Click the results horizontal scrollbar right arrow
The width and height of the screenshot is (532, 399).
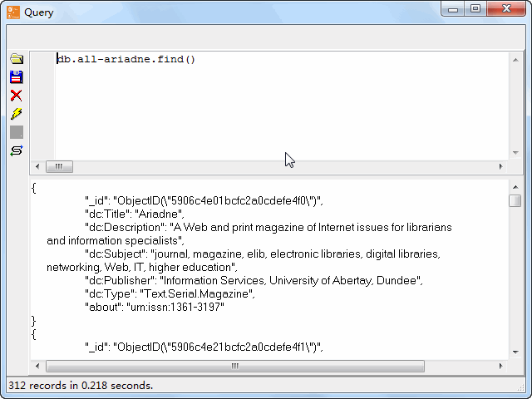(x=501, y=366)
